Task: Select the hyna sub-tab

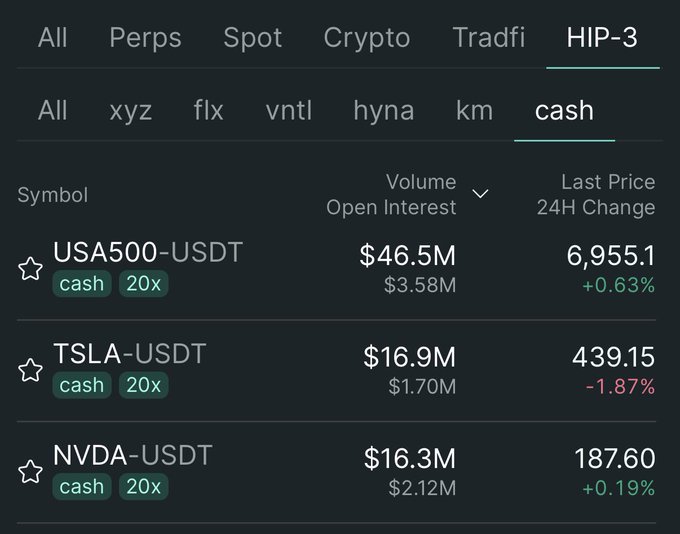Action: click(x=383, y=110)
